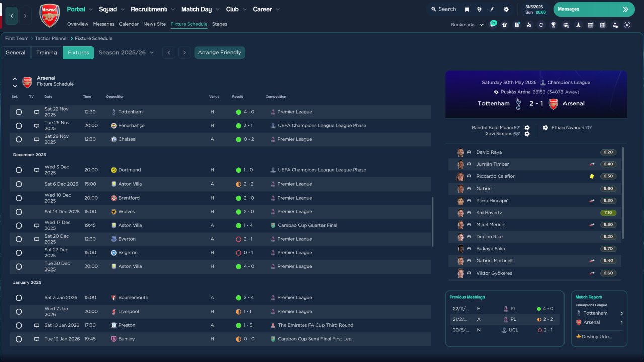Switch to the General tab
The height and width of the screenshot is (362, 644).
pos(16,53)
